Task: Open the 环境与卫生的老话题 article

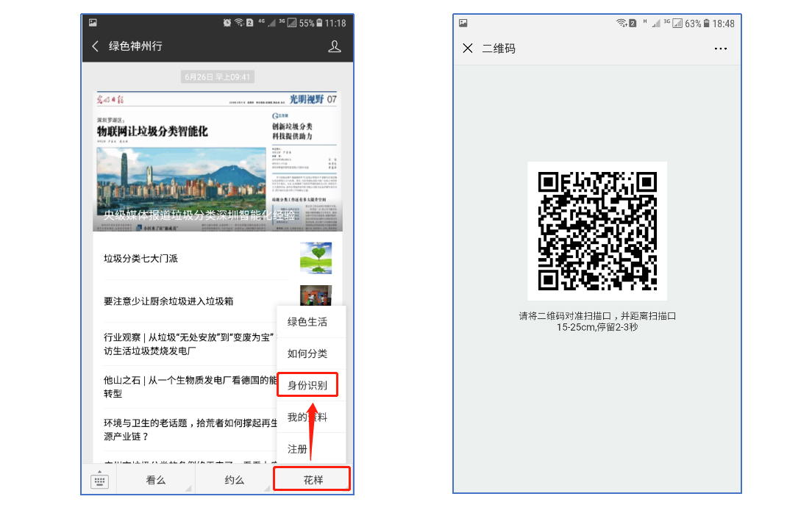Action: (x=190, y=430)
